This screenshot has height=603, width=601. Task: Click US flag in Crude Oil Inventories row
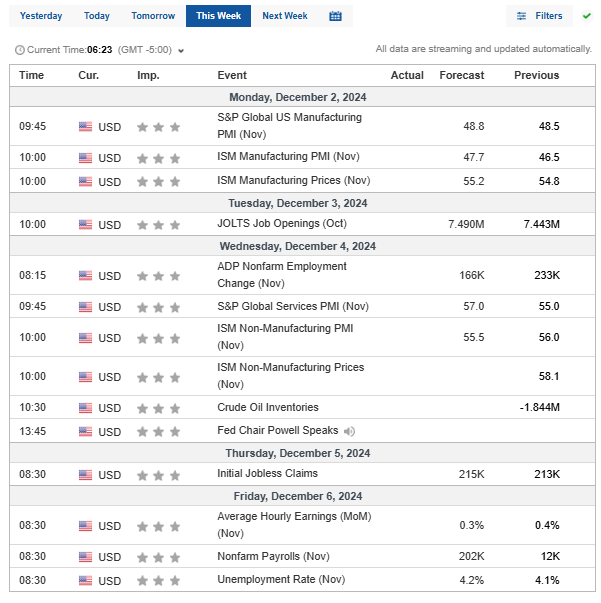tap(85, 408)
